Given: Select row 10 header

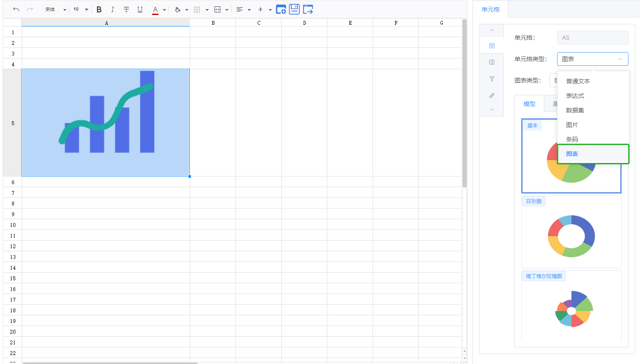Looking at the screenshot, I should tap(12, 225).
